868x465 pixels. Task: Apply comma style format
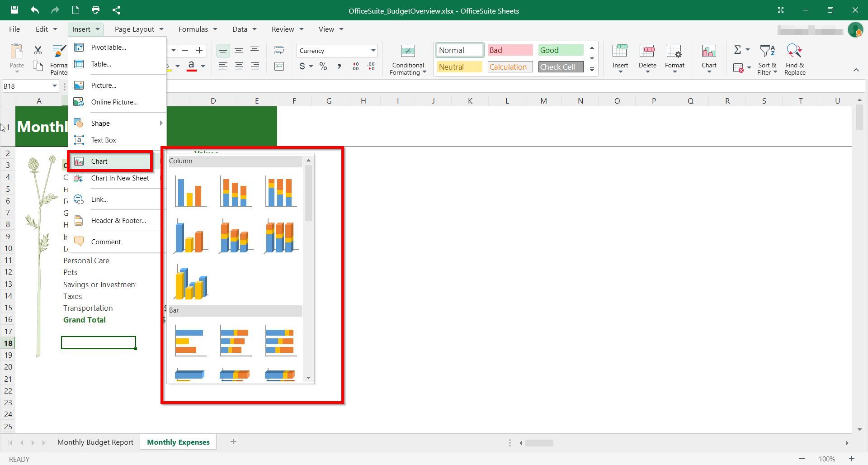[x=339, y=66]
